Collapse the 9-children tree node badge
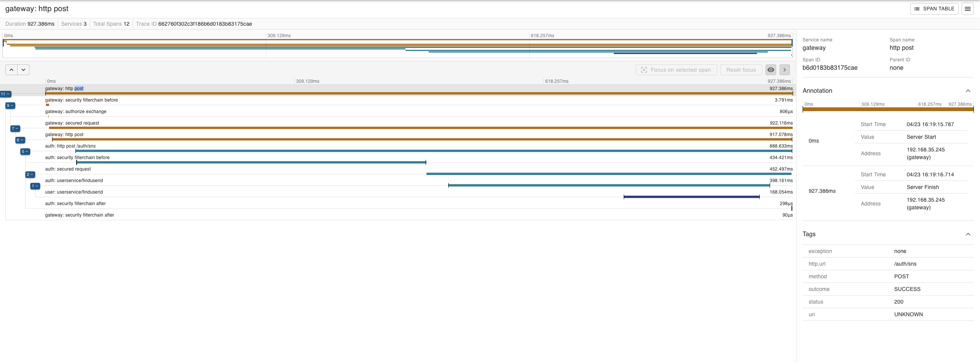Viewport: 980px width, 363px height. pyautogui.click(x=10, y=105)
